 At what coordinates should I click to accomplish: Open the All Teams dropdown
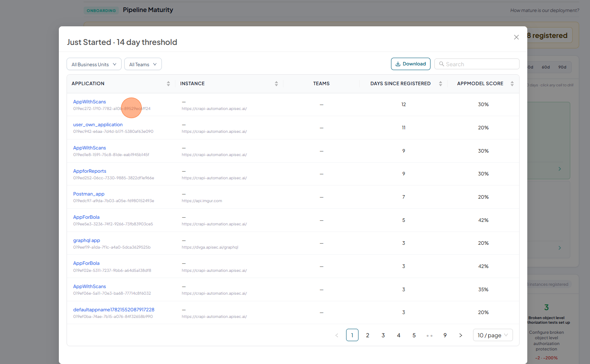[143, 64]
